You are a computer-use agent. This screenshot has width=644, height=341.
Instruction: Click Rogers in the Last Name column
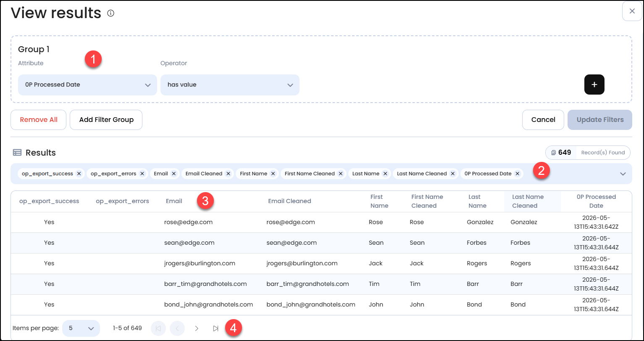pyautogui.click(x=477, y=263)
